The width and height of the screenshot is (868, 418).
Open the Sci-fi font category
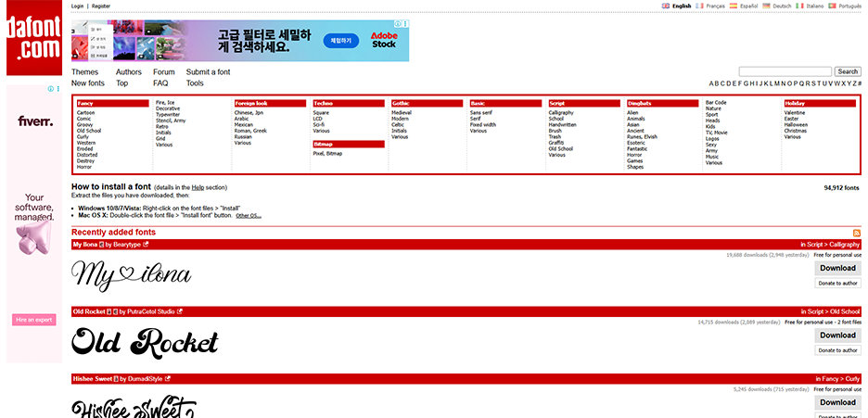pos(319,125)
